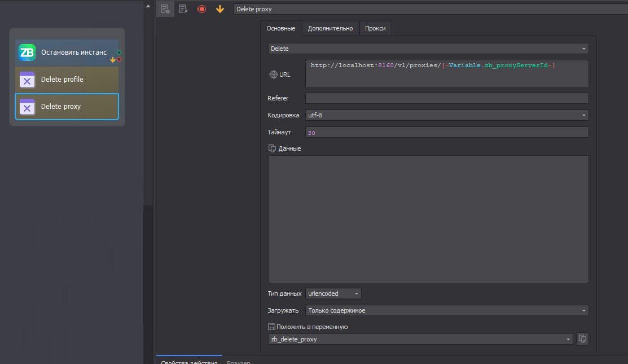Click the Delete profile block icon
This screenshot has width=628, height=364.
[x=27, y=80]
